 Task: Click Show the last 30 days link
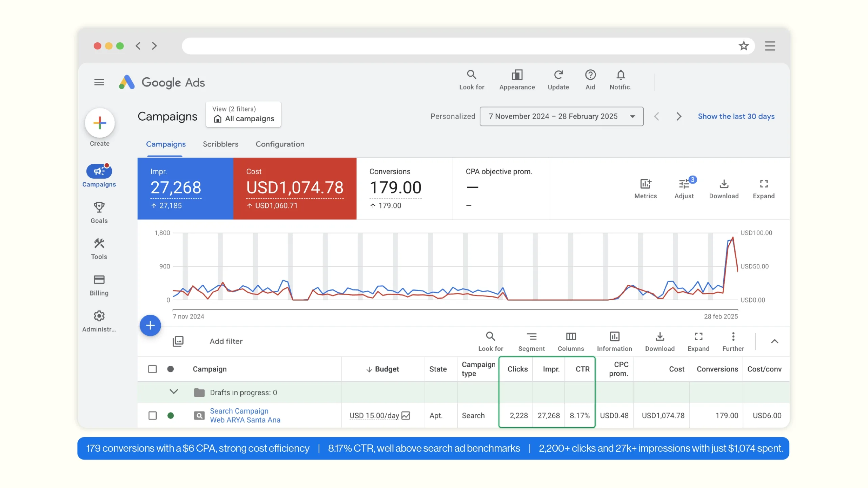(x=736, y=117)
